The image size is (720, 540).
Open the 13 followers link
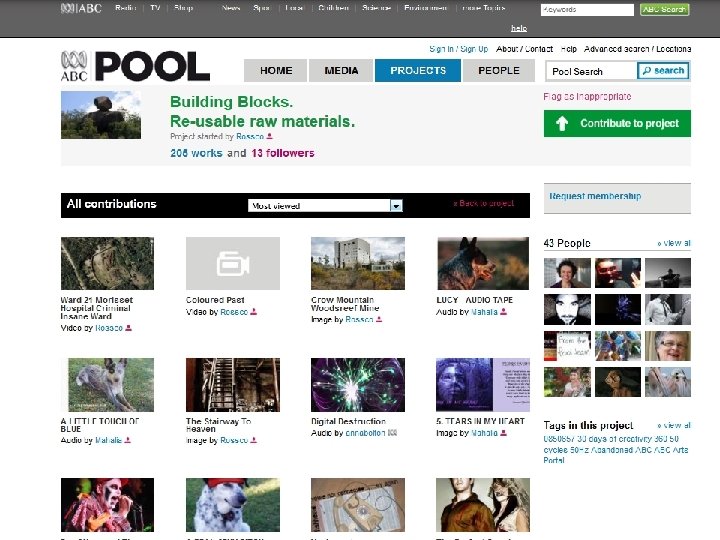[283, 153]
